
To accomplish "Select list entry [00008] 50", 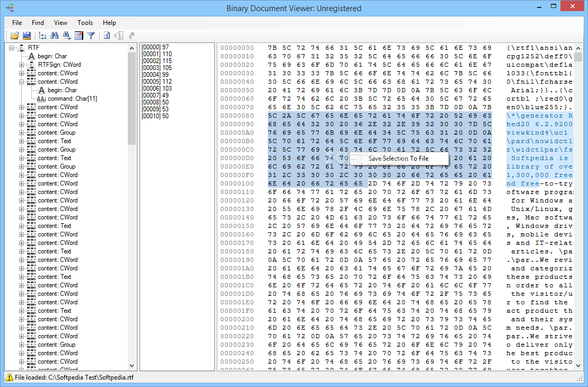I will 155,102.
